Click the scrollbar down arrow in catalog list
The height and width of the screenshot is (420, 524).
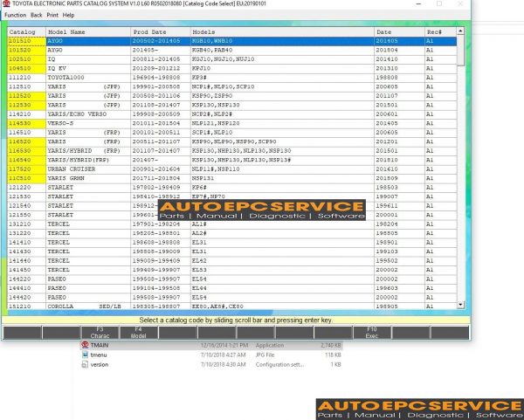(x=460, y=305)
